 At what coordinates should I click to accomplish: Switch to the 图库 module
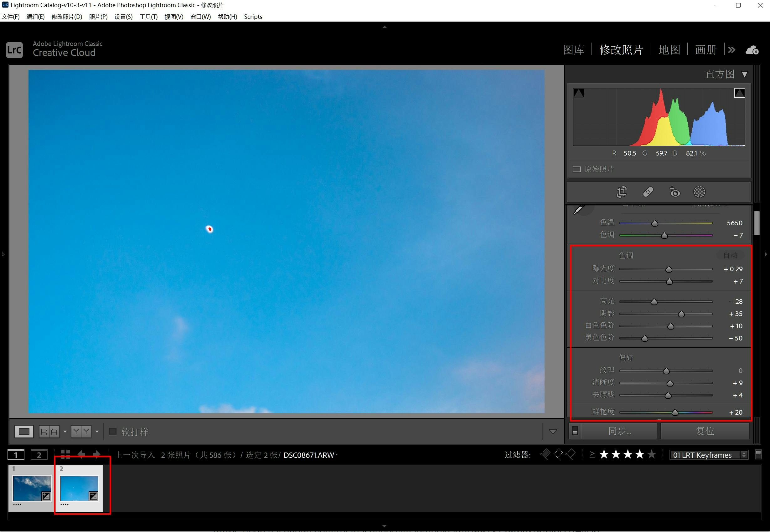click(x=574, y=50)
